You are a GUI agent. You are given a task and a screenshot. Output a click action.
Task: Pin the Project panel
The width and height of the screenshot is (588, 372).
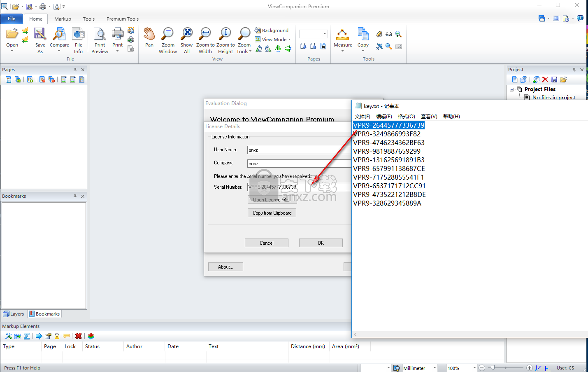(574, 70)
